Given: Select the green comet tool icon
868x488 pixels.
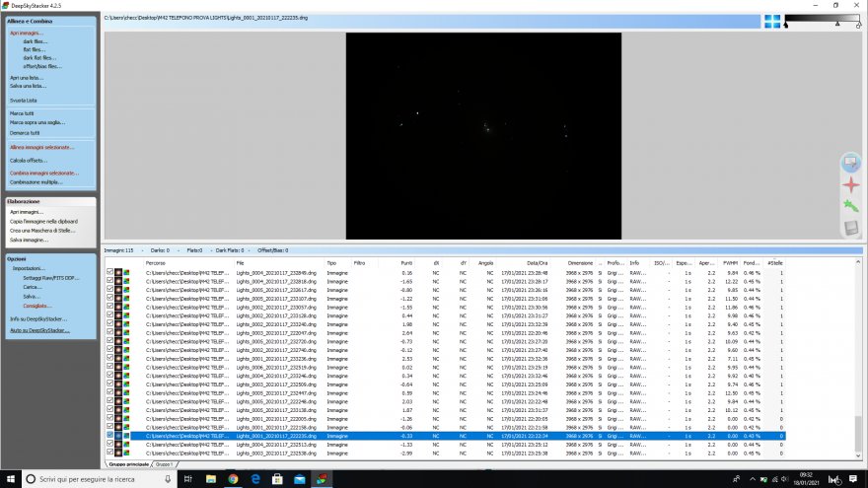Looking at the screenshot, I should [x=850, y=206].
